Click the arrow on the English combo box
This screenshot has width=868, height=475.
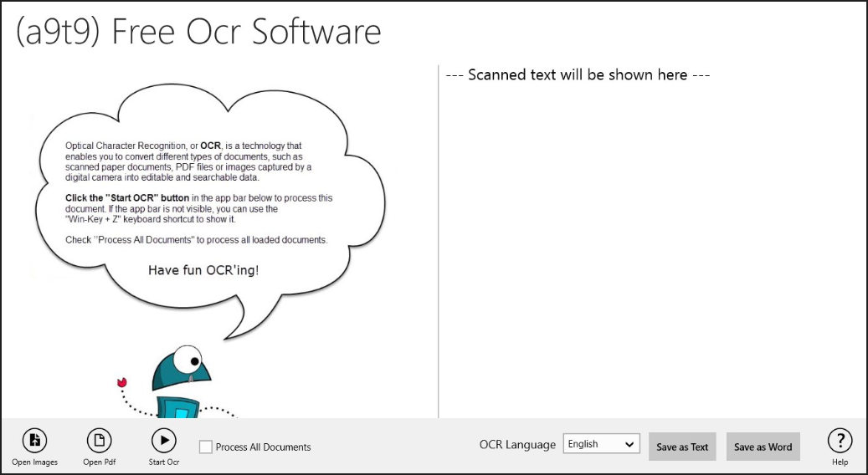coord(629,445)
